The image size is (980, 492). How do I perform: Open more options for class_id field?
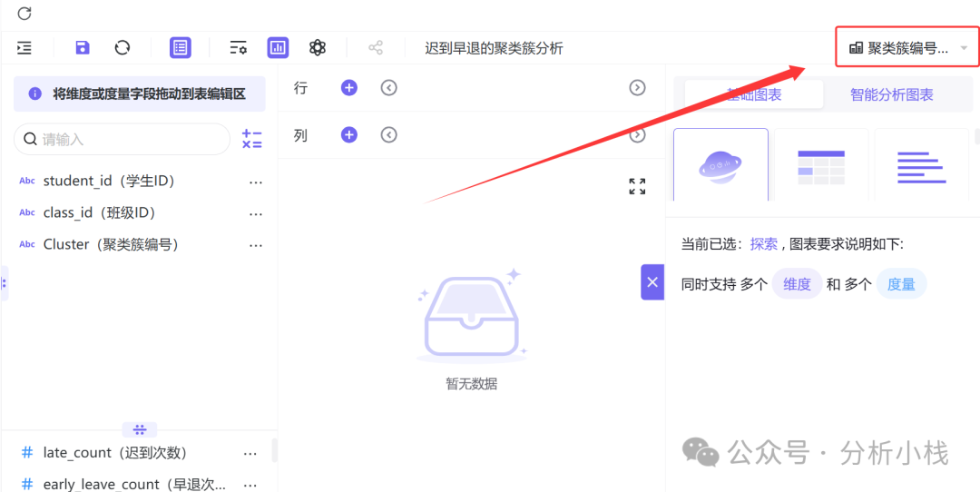[x=256, y=214]
